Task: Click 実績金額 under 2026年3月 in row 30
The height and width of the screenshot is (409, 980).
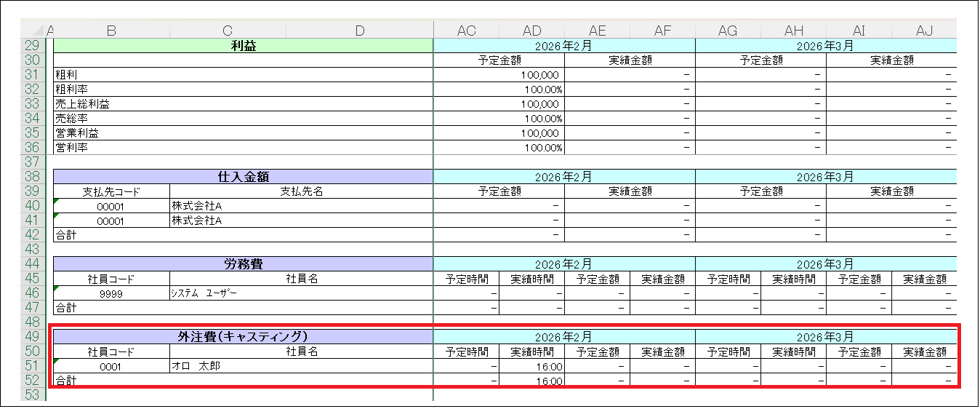Action: click(891, 60)
